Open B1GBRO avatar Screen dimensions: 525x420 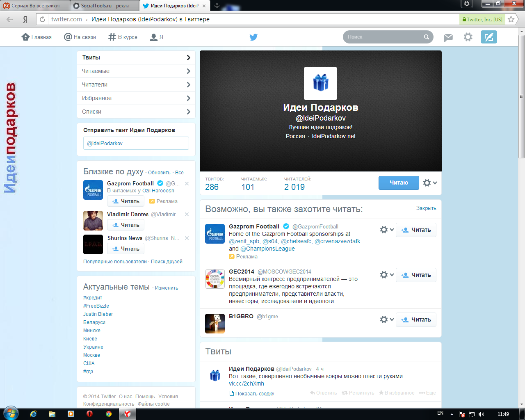215,324
